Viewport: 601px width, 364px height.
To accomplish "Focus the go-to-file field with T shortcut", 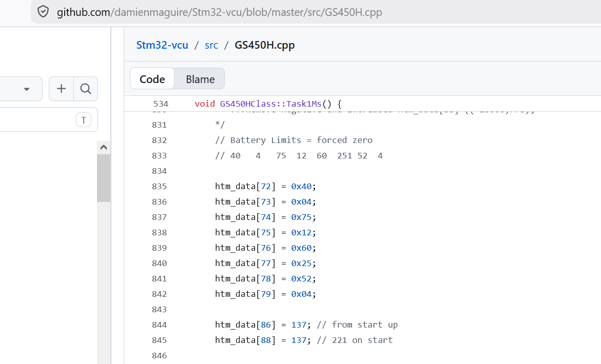I will tap(83, 120).
